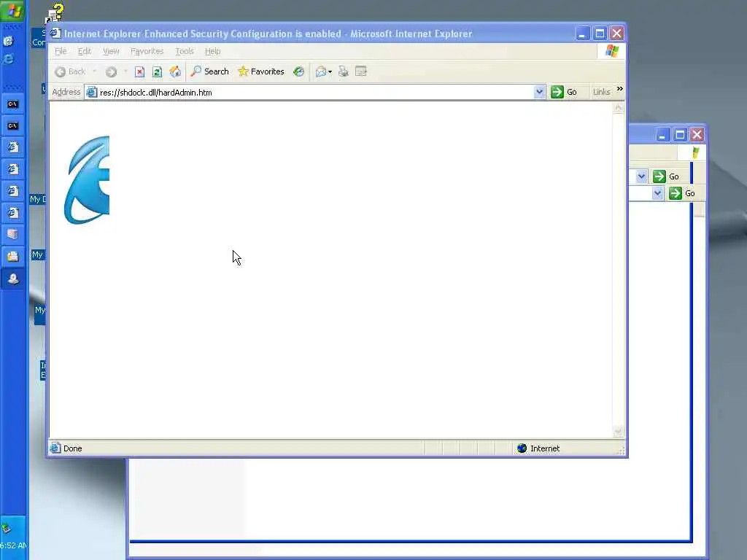Click the 'Internet' zone text in status bar
Screen dimensions: 747x560
(x=545, y=448)
